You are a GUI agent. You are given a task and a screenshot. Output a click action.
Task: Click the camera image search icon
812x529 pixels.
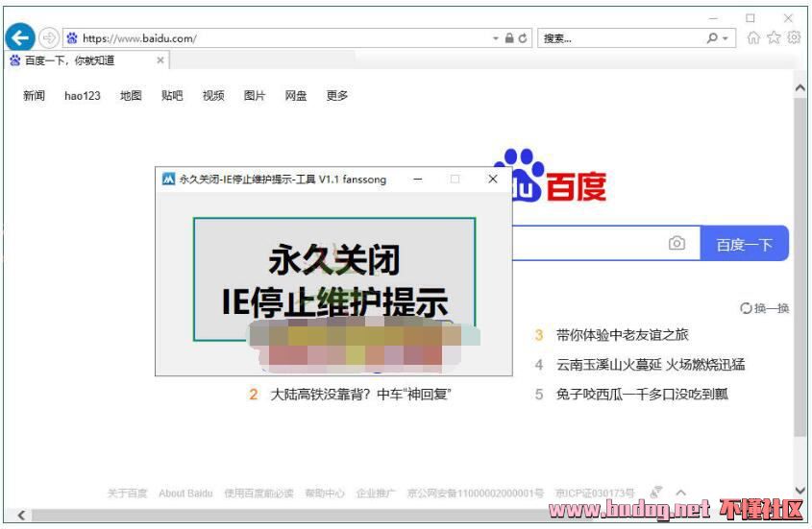[x=677, y=243]
